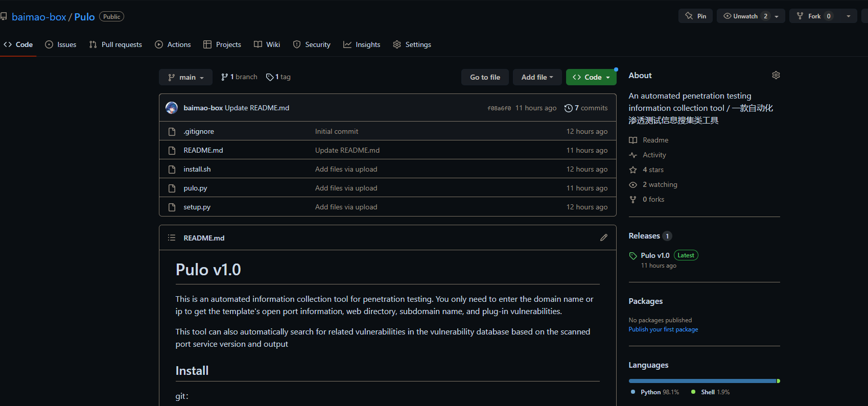Open the repository Settings tab

(x=412, y=44)
